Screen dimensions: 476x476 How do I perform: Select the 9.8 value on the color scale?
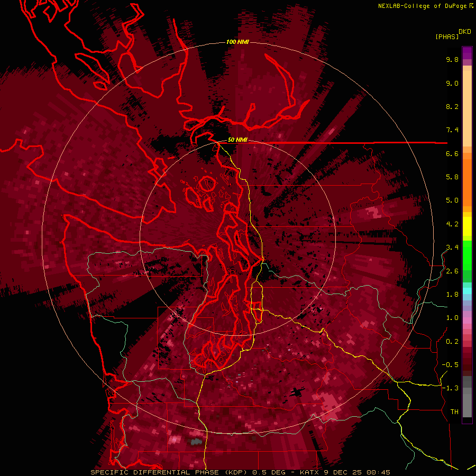[x=452, y=59]
